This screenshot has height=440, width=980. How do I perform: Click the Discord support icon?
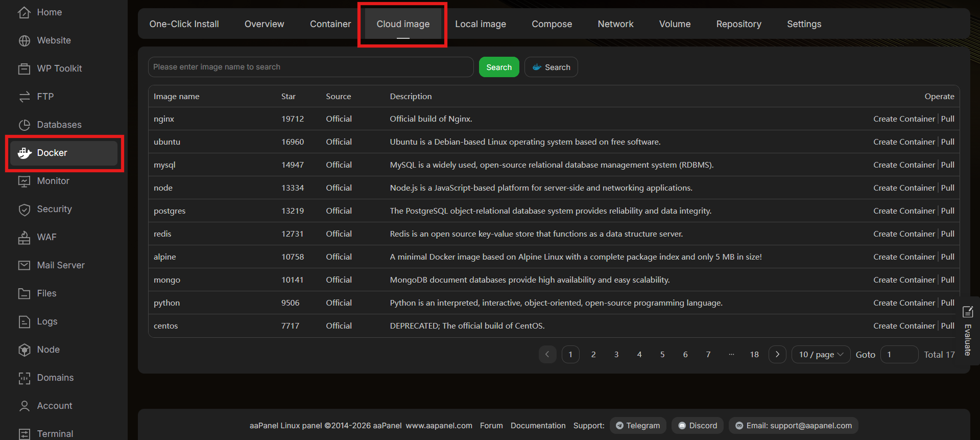tap(682, 426)
